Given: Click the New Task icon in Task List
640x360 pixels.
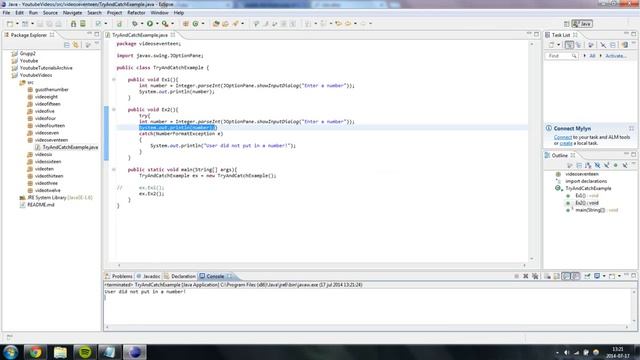Looking at the screenshot, I should [551, 45].
